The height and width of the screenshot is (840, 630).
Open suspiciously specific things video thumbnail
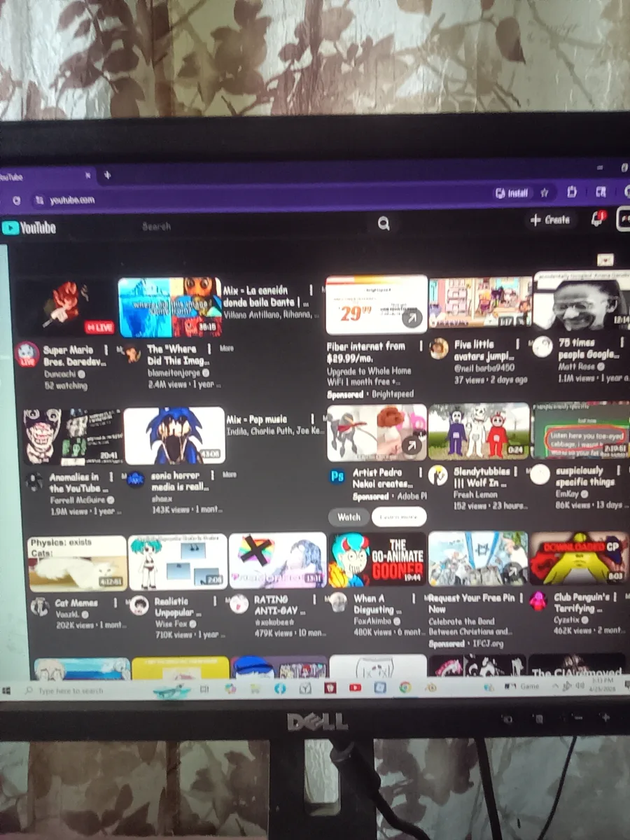click(x=581, y=430)
